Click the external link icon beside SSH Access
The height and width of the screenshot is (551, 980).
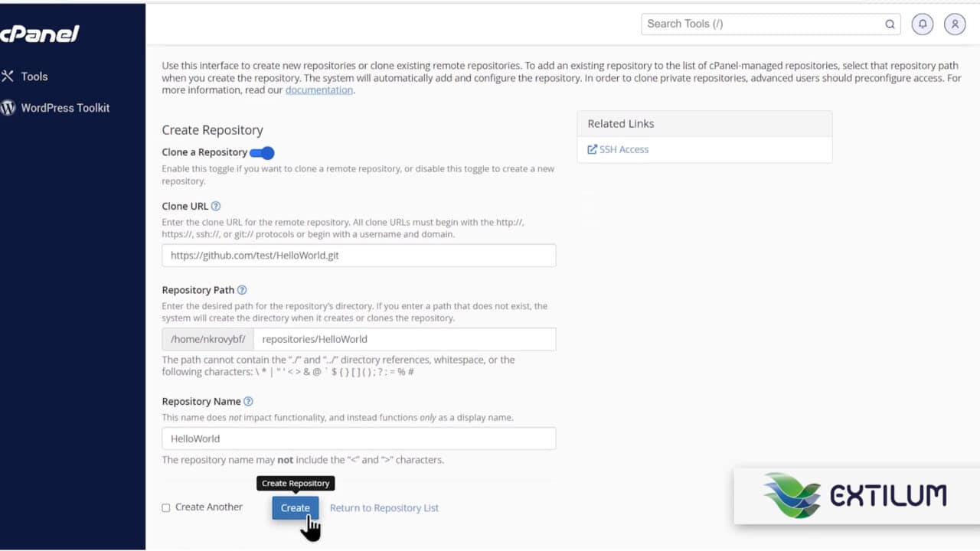click(x=591, y=149)
